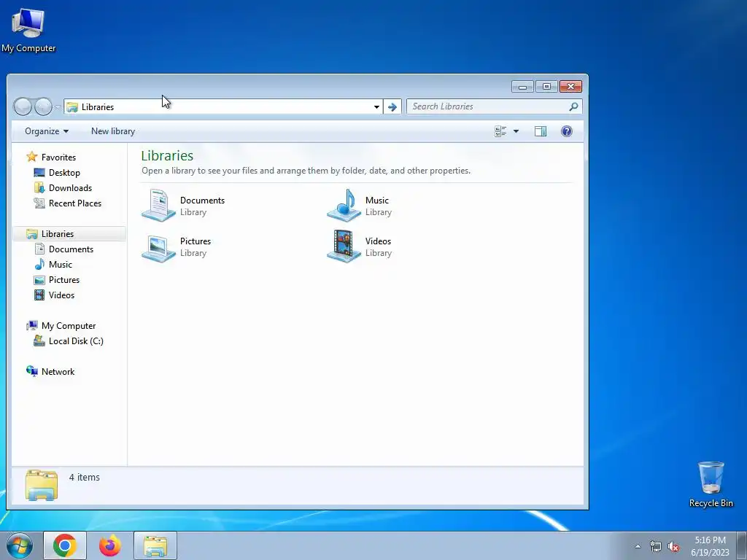Select the Recycle Bin desktop icon
This screenshot has width=747, height=560.
click(711, 484)
